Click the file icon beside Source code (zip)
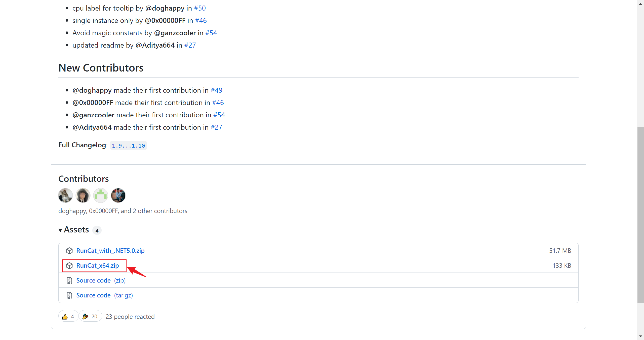Screen dimensions: 644x340 point(69,281)
